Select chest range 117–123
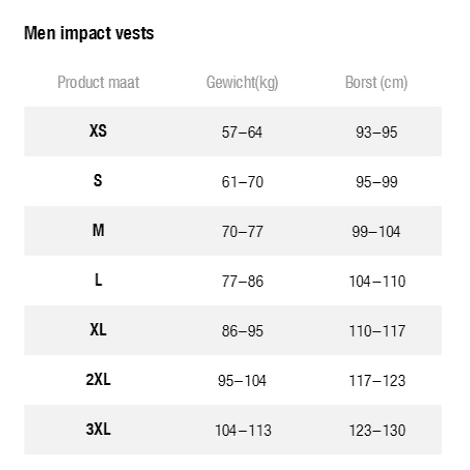This screenshot has height=470, width=470. point(377,381)
